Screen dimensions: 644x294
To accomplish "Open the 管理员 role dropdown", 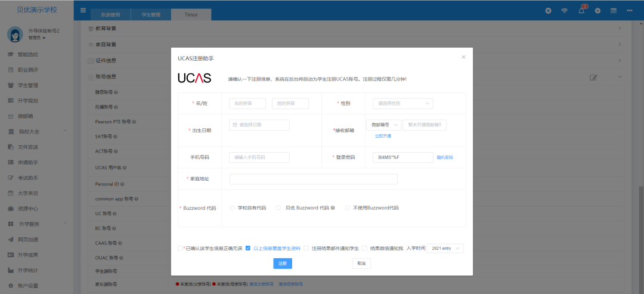I will pyautogui.click(x=37, y=38).
